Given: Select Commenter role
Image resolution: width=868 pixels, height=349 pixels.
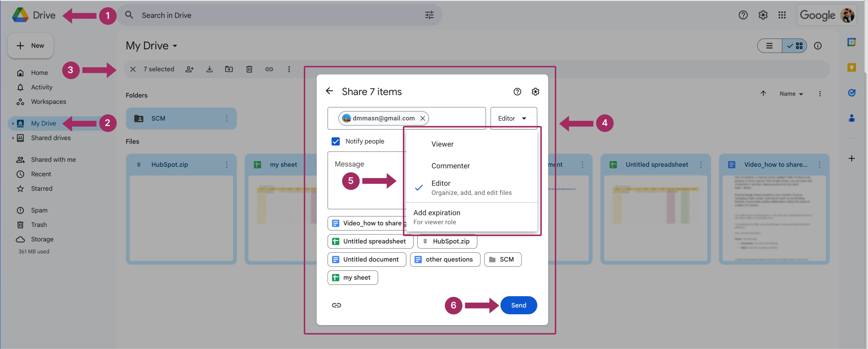Looking at the screenshot, I should click(x=472, y=166).
